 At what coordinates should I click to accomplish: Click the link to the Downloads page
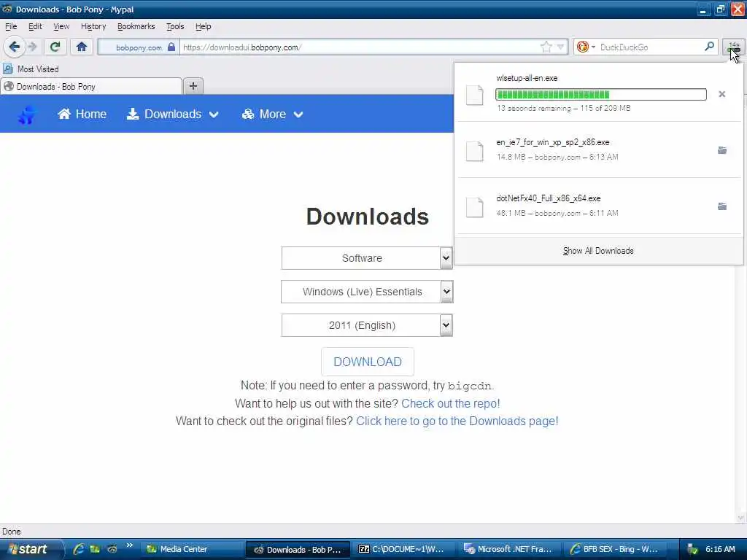click(457, 421)
